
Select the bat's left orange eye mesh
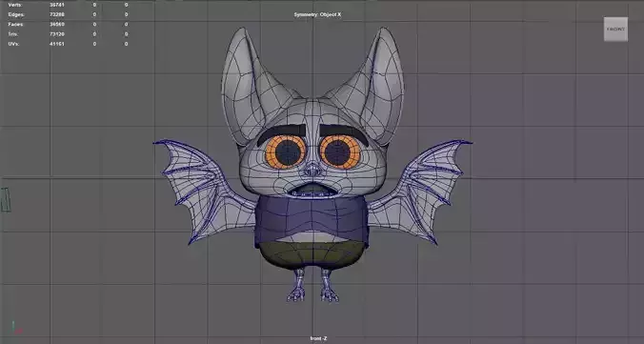pyautogui.click(x=286, y=152)
